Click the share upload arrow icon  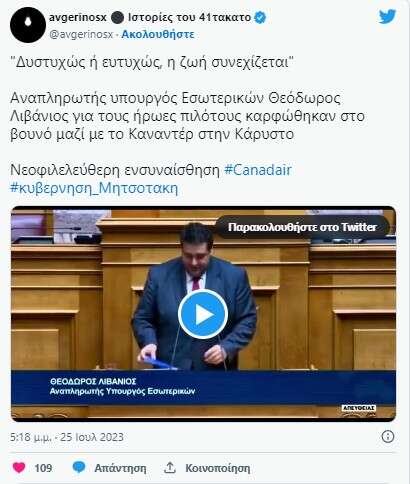(x=170, y=468)
